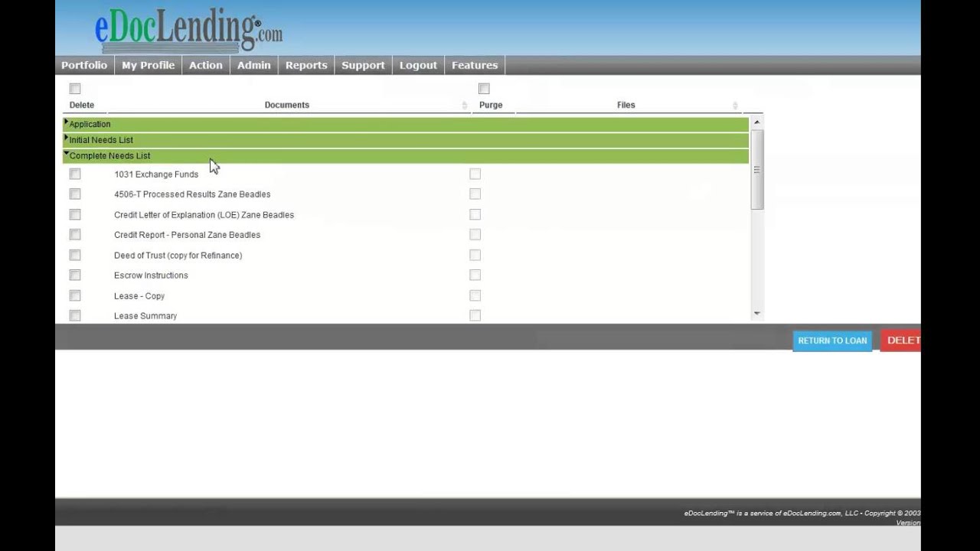Click the Files column header
Screen dimensions: 980x551
click(x=626, y=105)
